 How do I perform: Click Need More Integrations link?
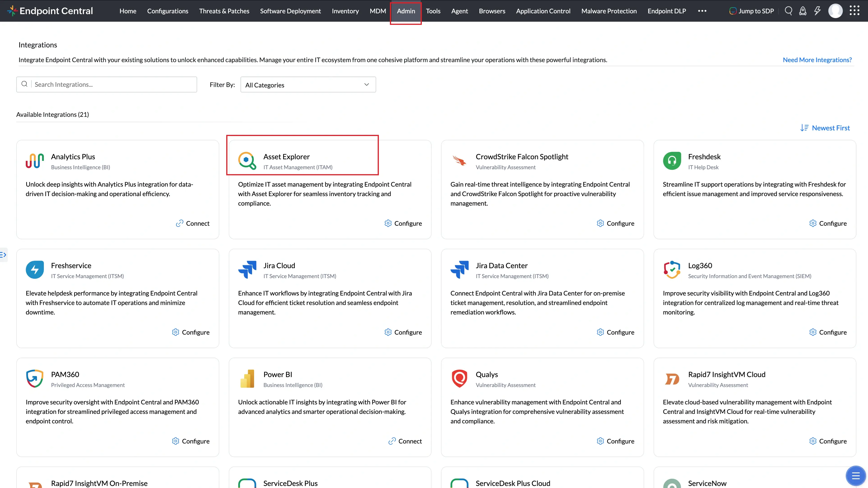tap(817, 60)
